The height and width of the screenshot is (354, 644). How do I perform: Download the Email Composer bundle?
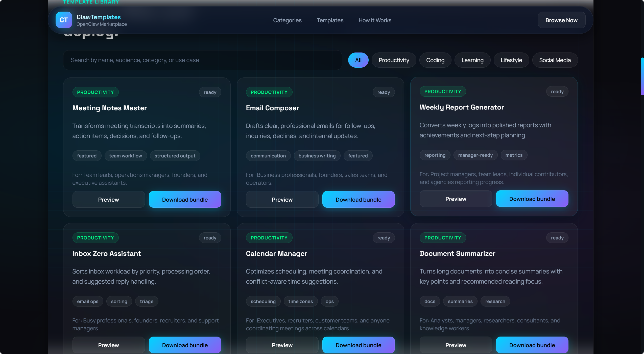tap(358, 199)
